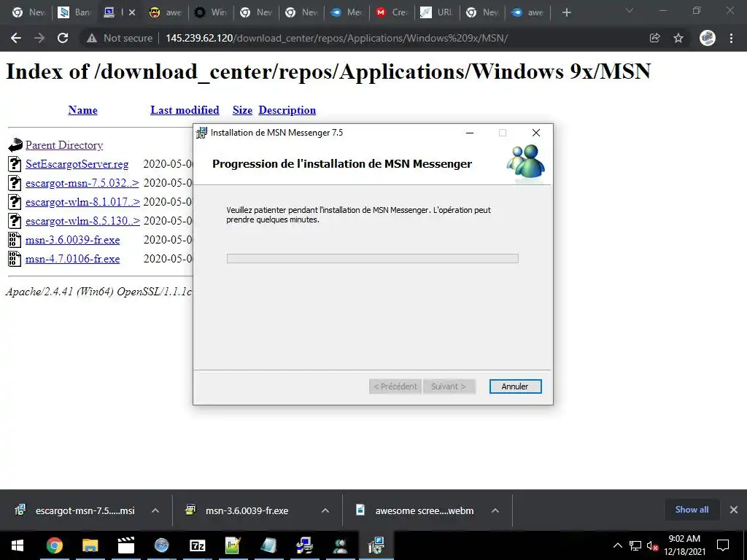Click unknown-file icon beside SetEscargotServer.reg
The width and height of the screenshot is (747, 560).
[x=15, y=164]
